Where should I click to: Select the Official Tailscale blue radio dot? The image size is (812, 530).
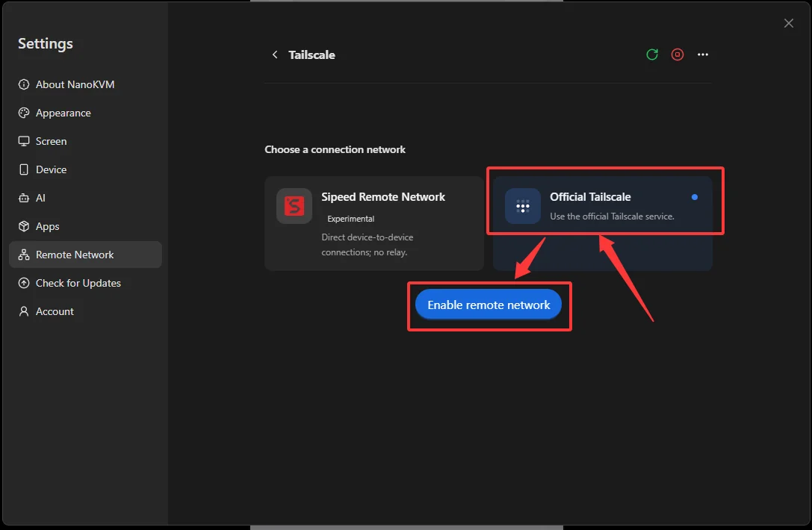pos(695,197)
